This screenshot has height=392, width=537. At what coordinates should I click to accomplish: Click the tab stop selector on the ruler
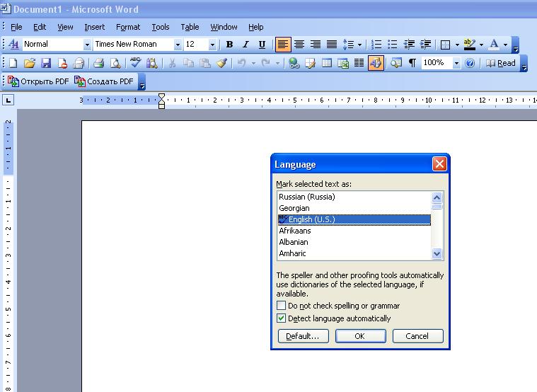coord(8,100)
